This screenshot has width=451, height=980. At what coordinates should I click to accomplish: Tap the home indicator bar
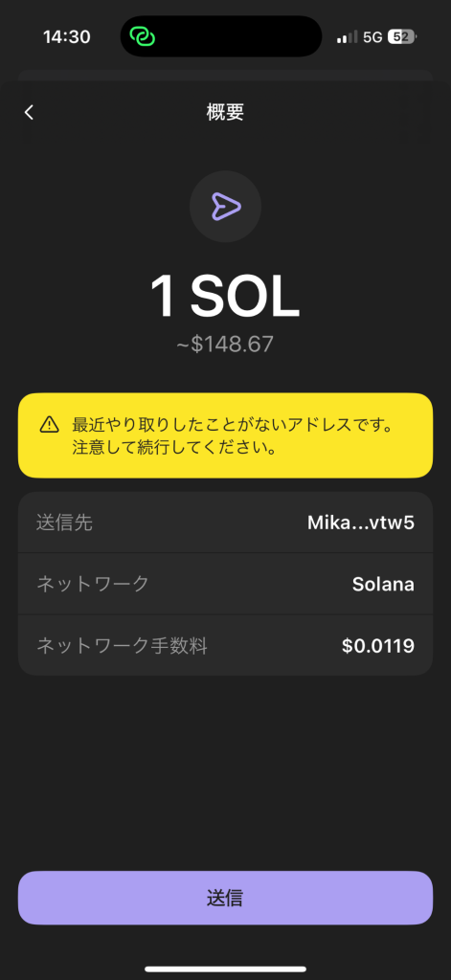pyautogui.click(x=225, y=969)
